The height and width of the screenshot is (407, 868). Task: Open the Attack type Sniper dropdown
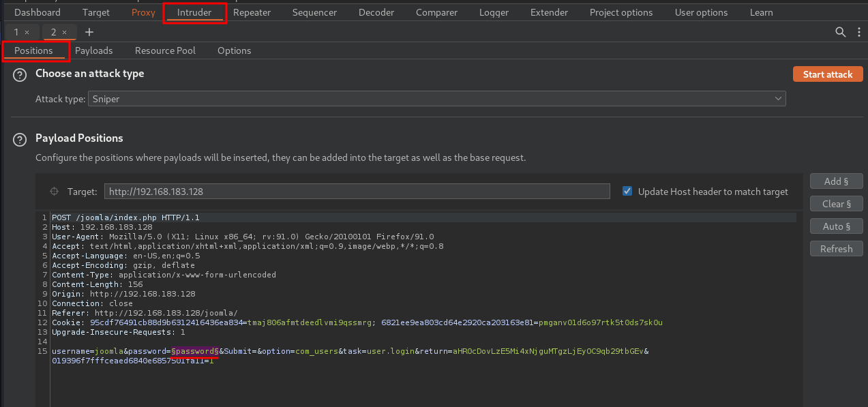pyautogui.click(x=436, y=99)
